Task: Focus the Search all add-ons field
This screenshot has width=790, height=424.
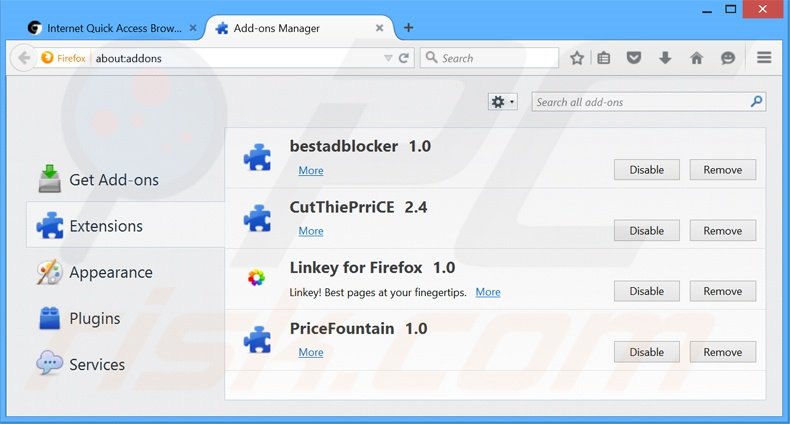Action: [648, 102]
